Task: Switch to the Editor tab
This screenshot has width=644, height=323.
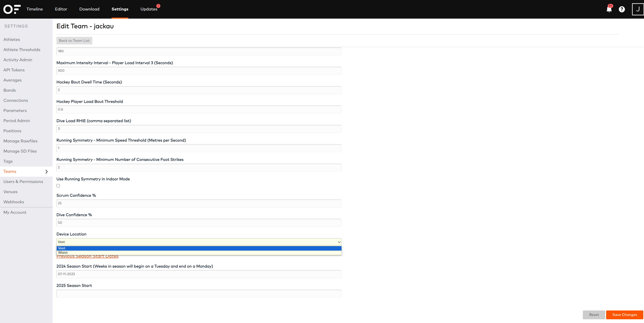Action: coord(61,9)
